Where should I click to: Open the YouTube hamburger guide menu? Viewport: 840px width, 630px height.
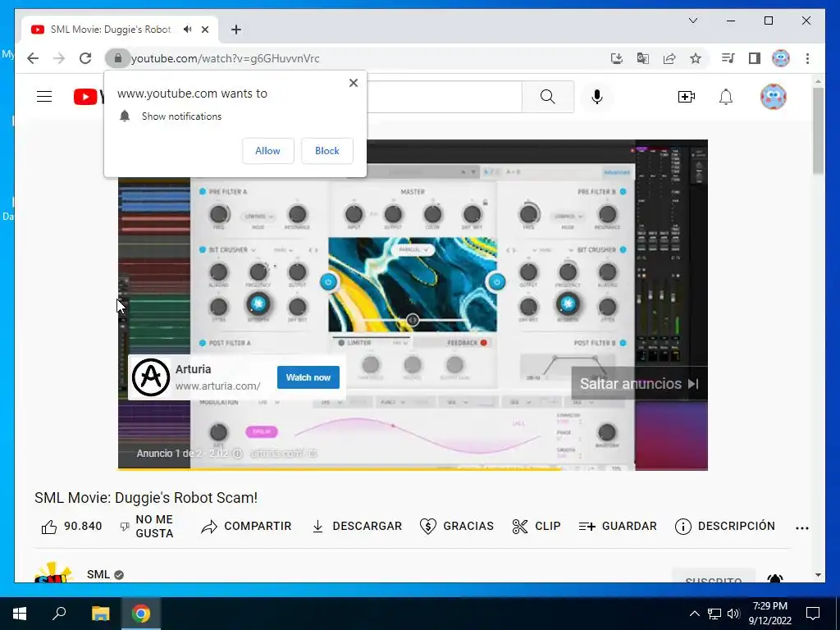click(x=44, y=97)
